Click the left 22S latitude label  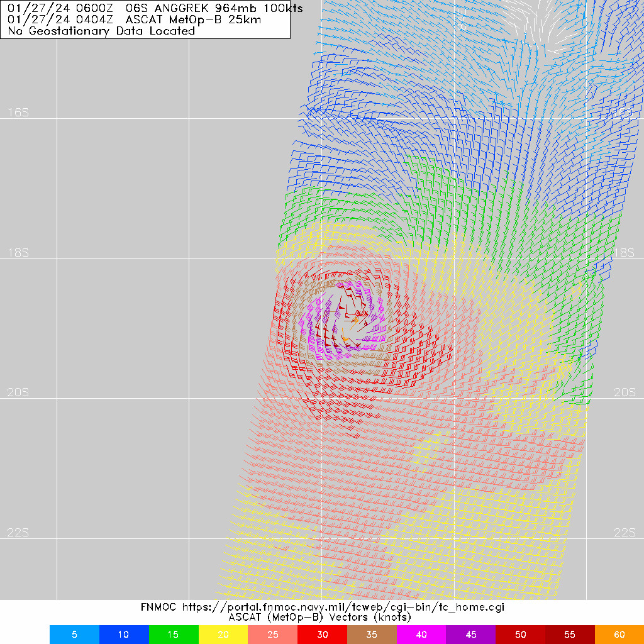pos(18,533)
